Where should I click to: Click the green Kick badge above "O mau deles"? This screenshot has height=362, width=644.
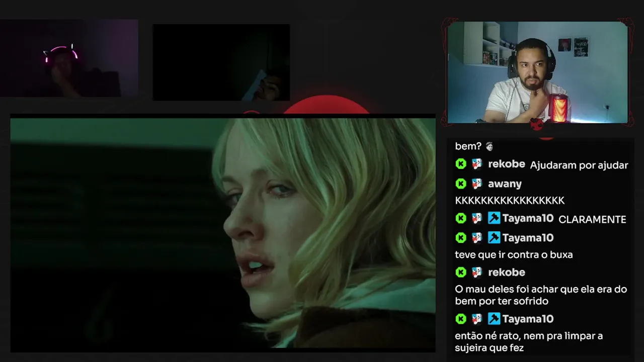[x=461, y=272]
